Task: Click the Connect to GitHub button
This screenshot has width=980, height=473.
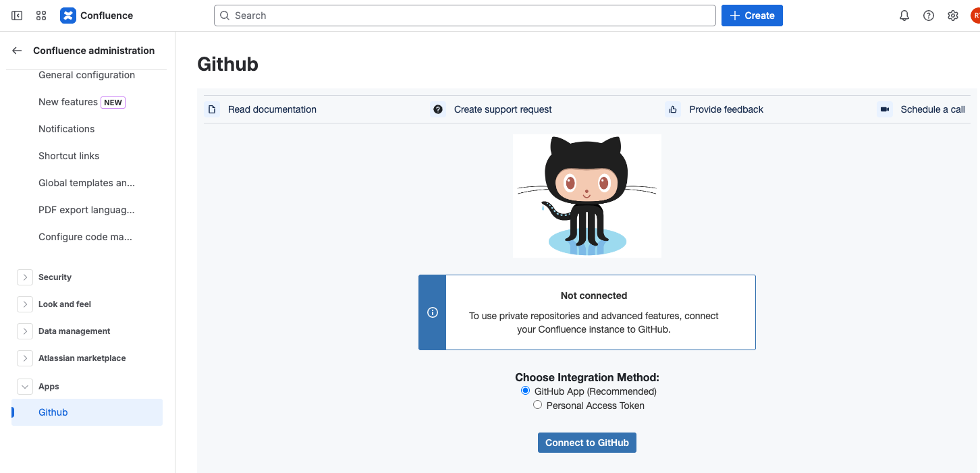Action: point(587,443)
